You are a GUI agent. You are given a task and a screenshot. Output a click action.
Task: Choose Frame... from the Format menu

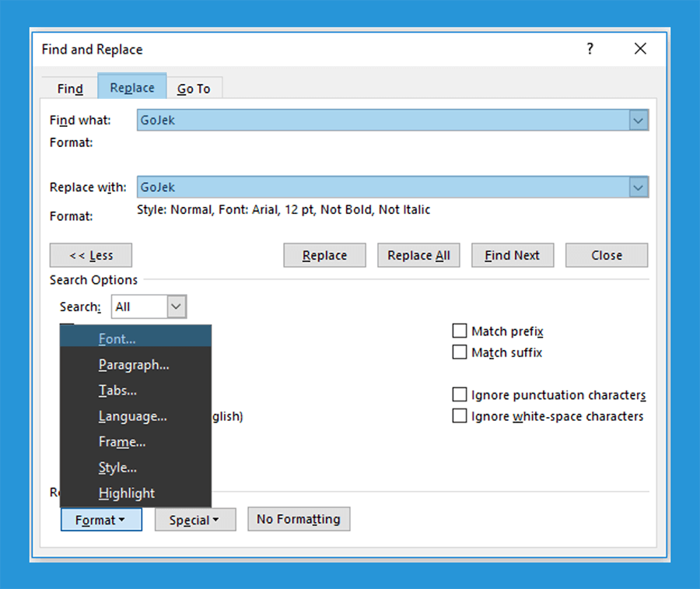coord(135,442)
